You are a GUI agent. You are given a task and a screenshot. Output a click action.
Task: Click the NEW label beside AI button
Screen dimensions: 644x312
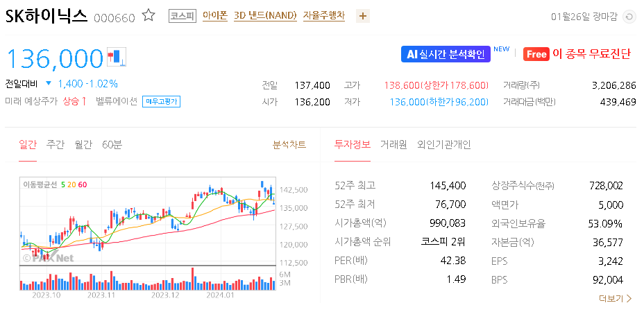(x=502, y=49)
